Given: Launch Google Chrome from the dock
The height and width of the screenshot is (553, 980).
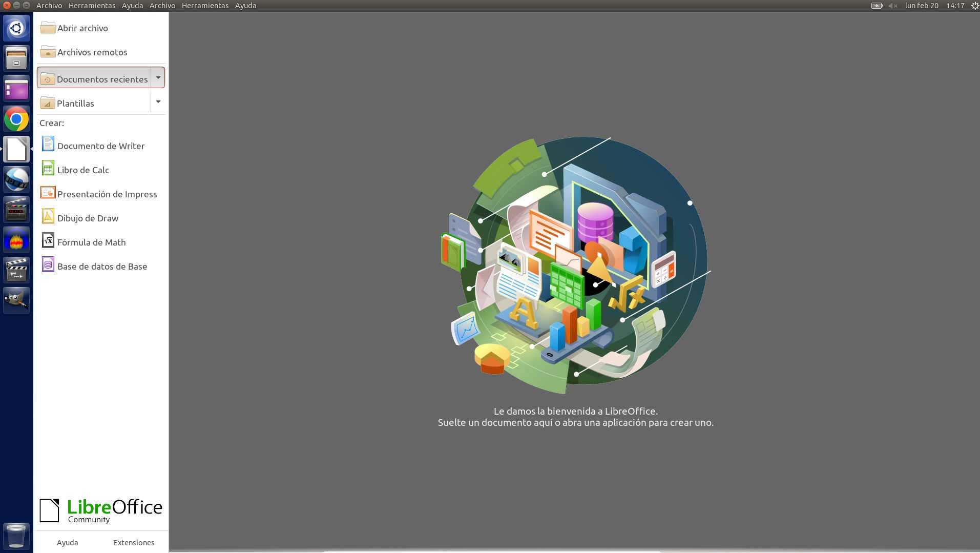Looking at the screenshot, I should coord(16,119).
